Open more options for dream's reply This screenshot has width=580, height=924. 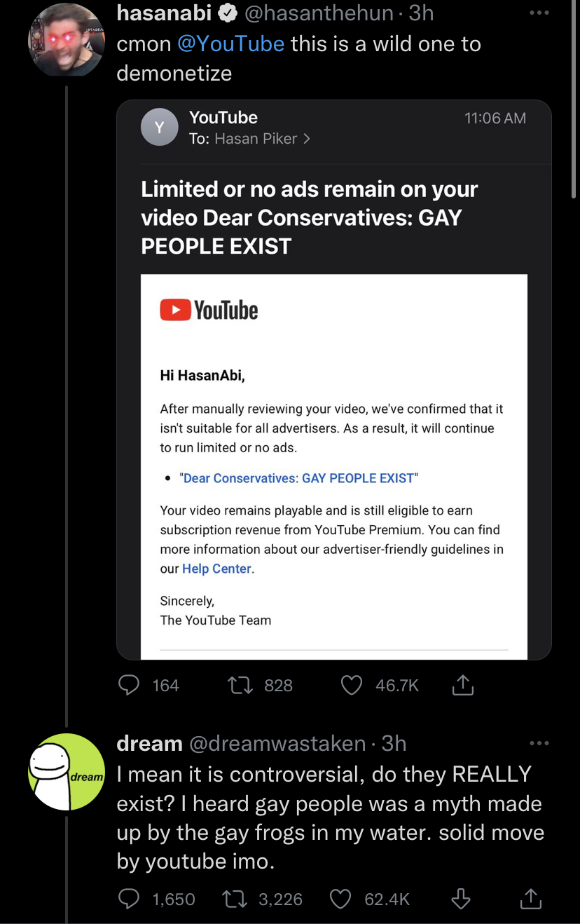click(539, 743)
